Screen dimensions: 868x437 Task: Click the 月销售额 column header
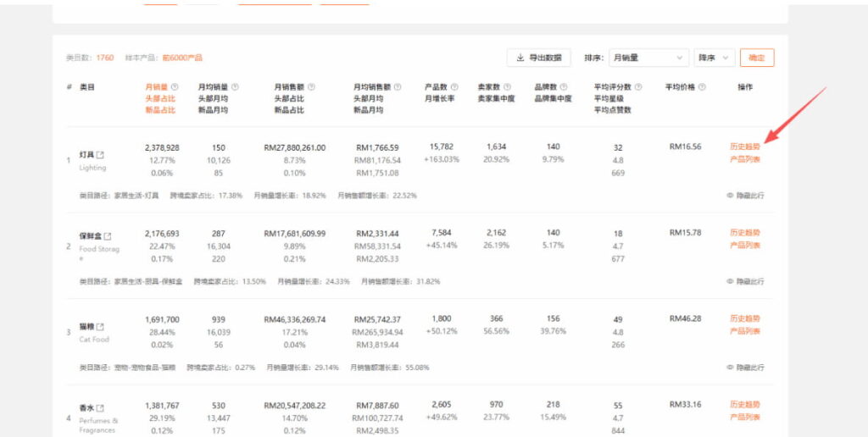click(290, 87)
